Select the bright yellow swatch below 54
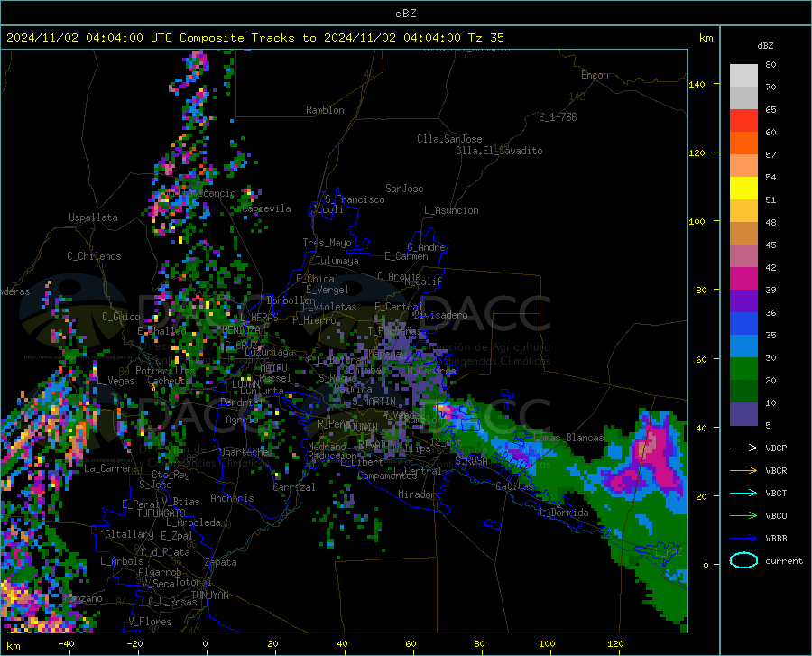This screenshot has height=656, width=812. tap(743, 189)
